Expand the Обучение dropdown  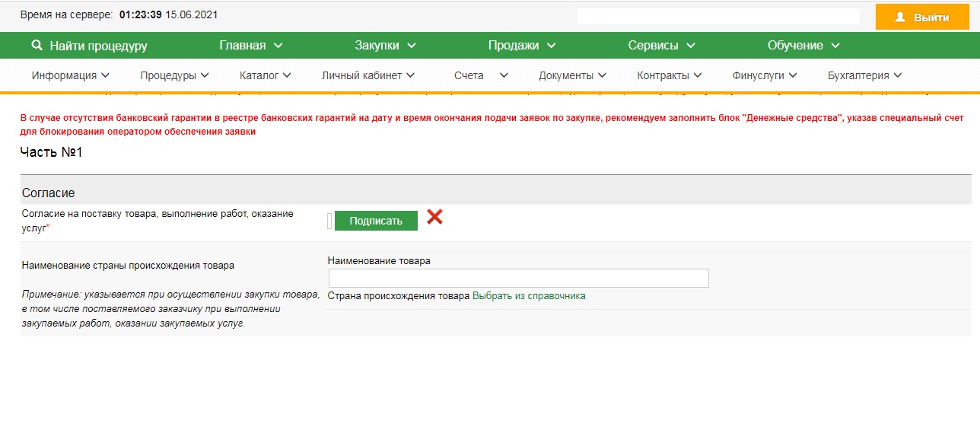click(803, 46)
